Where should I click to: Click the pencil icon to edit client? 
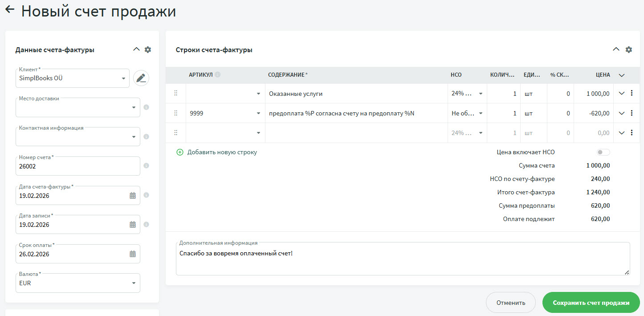point(141,78)
